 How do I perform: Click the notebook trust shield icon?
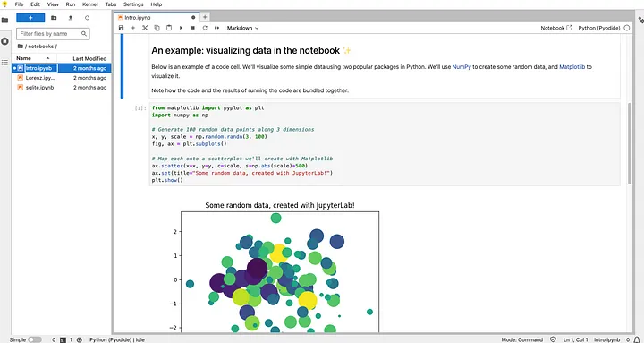tap(553, 339)
